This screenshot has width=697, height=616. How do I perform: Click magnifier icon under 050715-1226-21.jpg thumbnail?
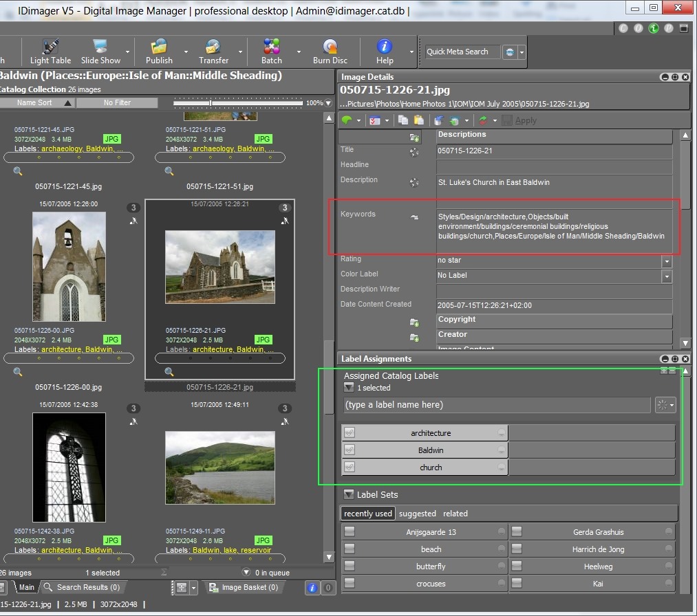point(169,372)
